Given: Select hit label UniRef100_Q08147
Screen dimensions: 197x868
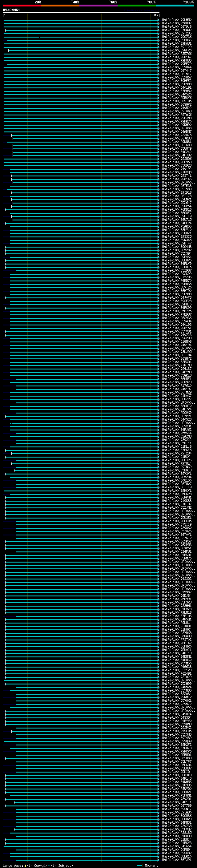Looking at the screenshot, I should pyautogui.click(x=177, y=57).
